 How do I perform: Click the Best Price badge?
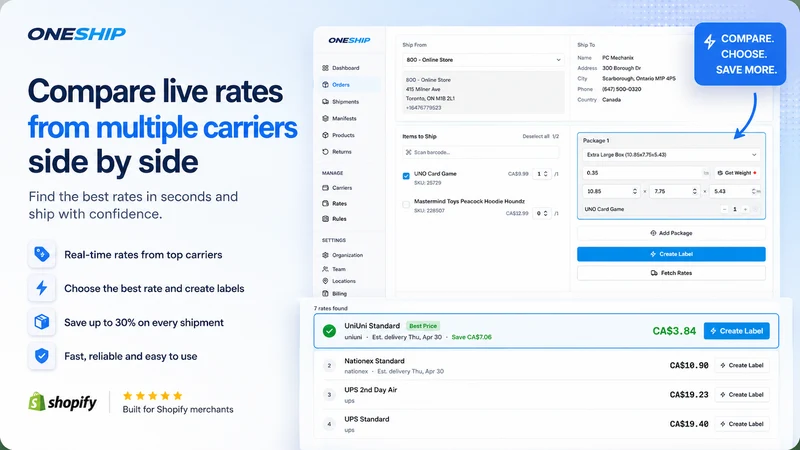point(423,326)
